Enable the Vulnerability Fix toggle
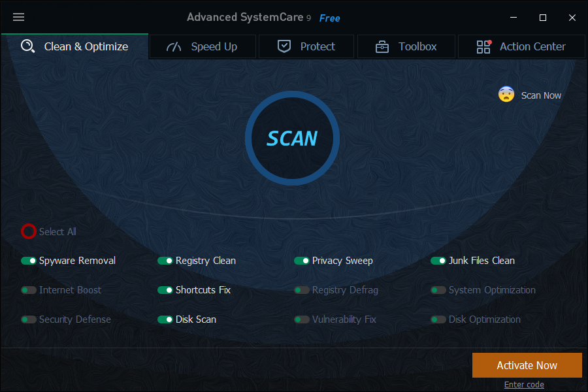The height and width of the screenshot is (392, 588). (x=301, y=319)
